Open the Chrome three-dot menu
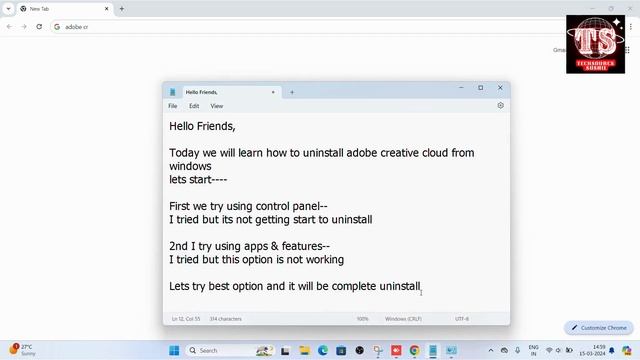The image size is (640, 360). (x=631, y=27)
